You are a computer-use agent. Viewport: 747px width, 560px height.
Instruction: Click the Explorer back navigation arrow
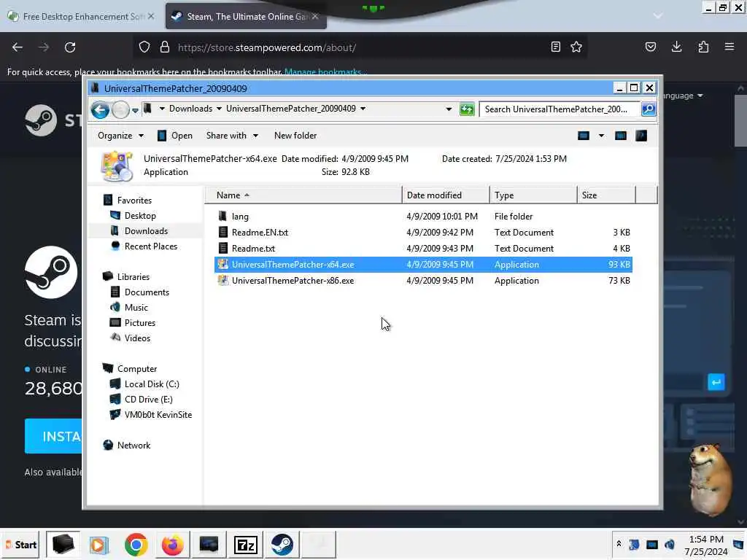click(x=100, y=110)
